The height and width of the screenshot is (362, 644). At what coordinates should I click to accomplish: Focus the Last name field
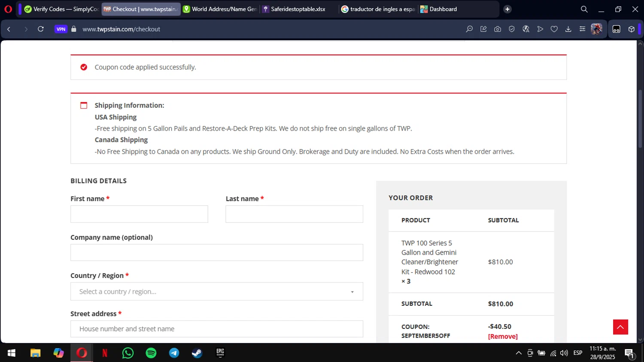coord(294,214)
